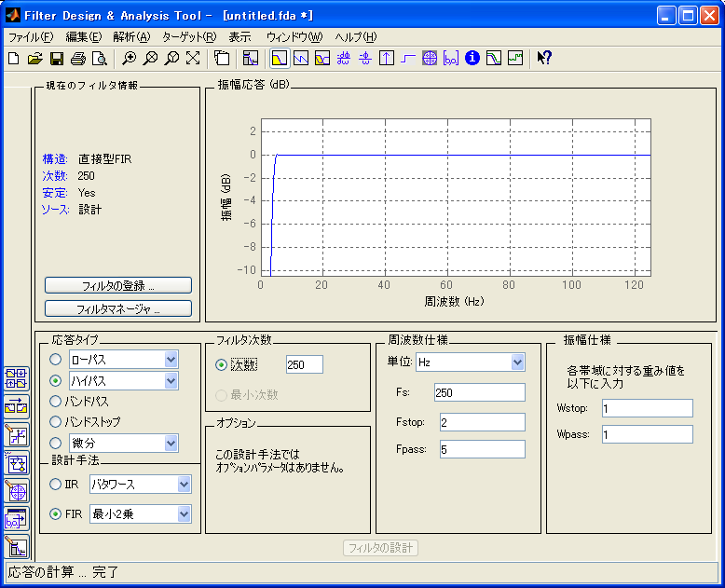The width and height of the screenshot is (725, 588).
Task: Select the Zoom In magnifier tool
Action: pyautogui.click(x=129, y=59)
